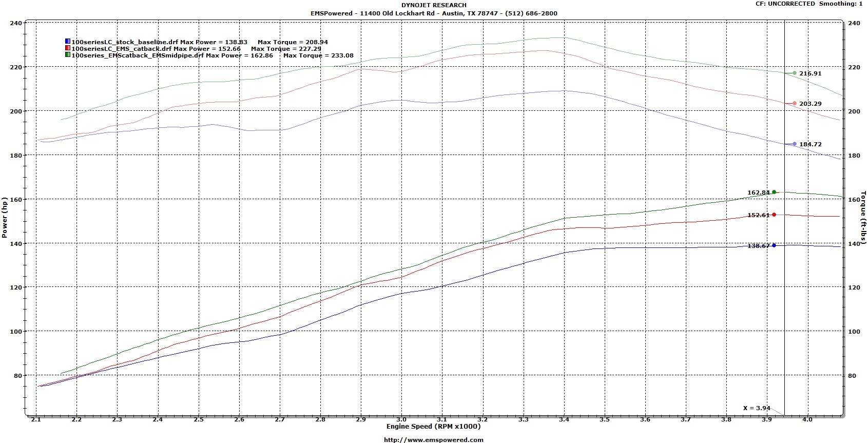Image resolution: width=868 pixels, height=443 pixels.
Task: Click the X = 3.94 cursor readout
Action: 757,408
